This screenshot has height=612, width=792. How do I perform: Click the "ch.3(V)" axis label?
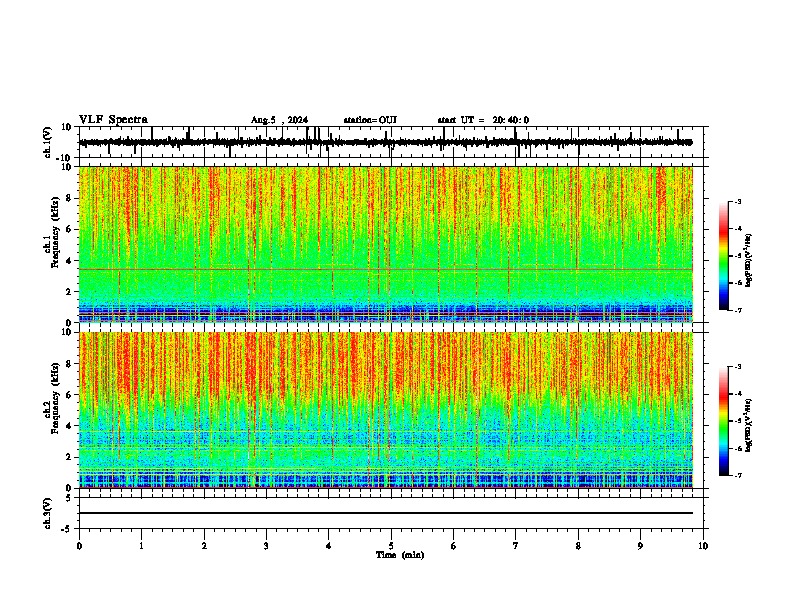(48, 513)
